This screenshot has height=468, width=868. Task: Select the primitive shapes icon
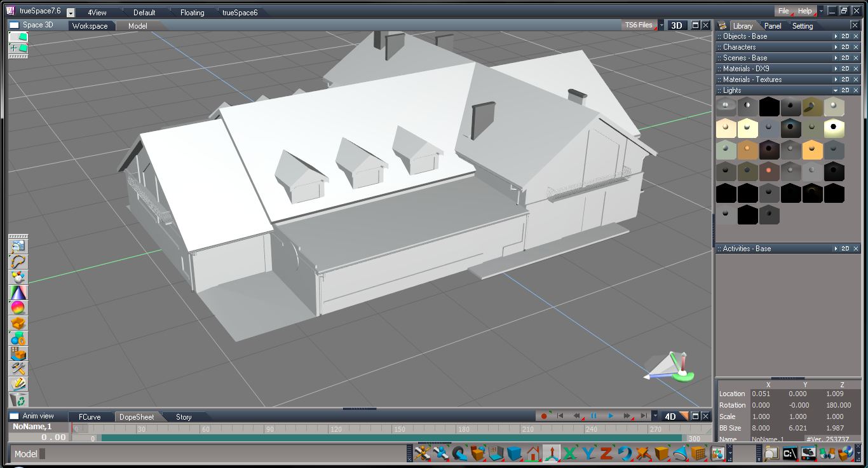(x=18, y=338)
